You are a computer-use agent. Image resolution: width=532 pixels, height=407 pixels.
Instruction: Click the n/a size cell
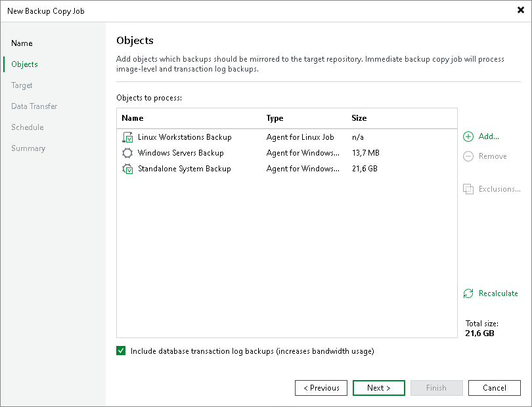357,137
